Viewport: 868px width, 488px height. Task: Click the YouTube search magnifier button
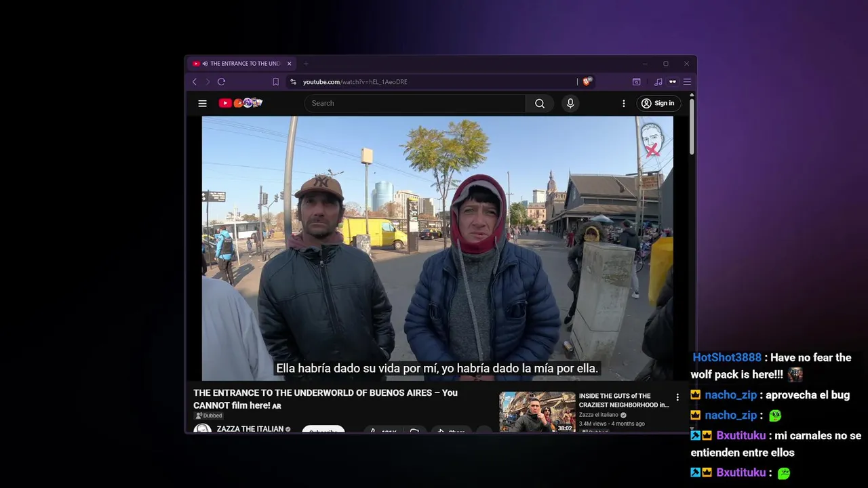click(x=540, y=103)
